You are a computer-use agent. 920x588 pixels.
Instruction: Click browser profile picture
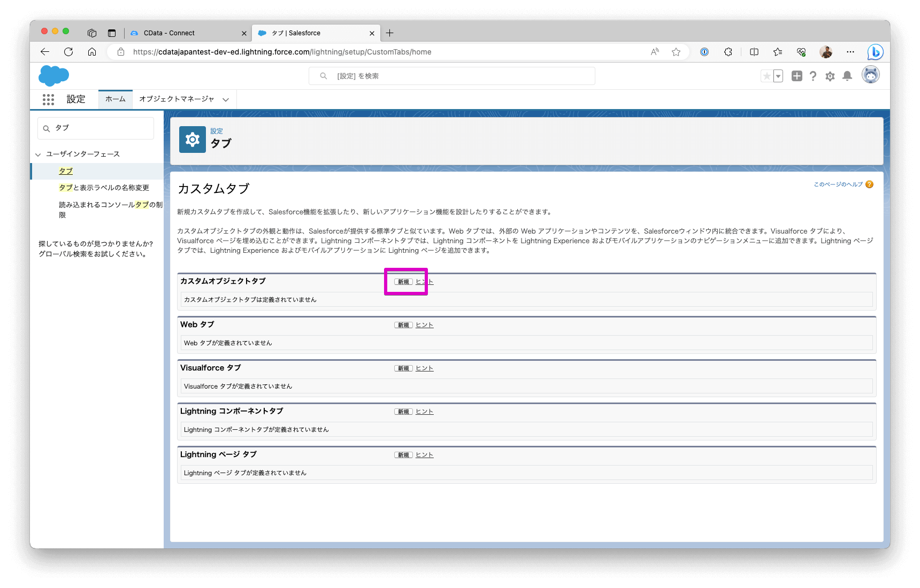[x=826, y=52]
